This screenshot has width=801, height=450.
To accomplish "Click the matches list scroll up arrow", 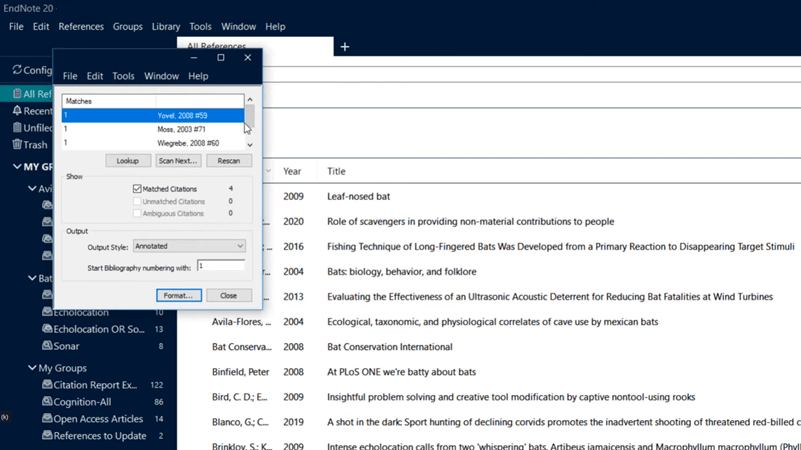I will (250, 100).
